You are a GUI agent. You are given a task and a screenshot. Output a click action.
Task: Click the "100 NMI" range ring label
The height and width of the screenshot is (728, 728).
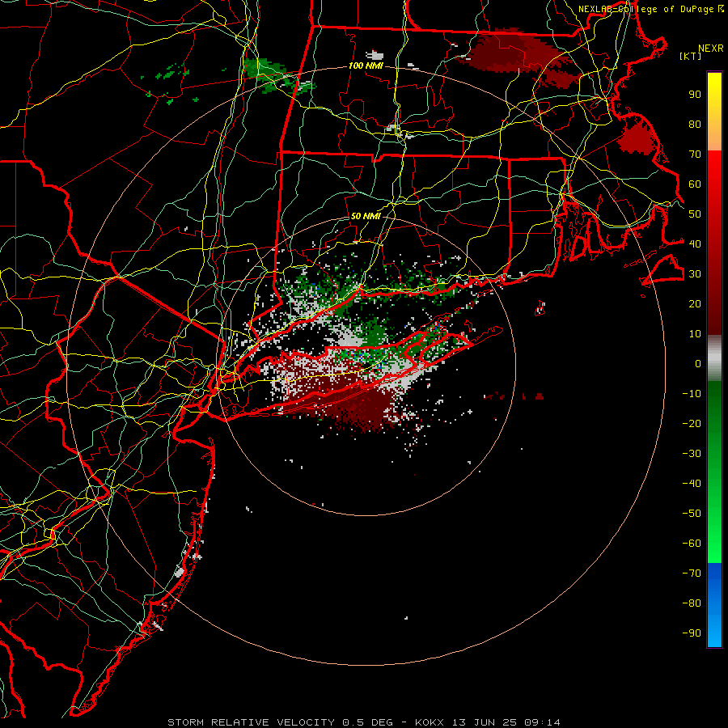pyautogui.click(x=366, y=66)
